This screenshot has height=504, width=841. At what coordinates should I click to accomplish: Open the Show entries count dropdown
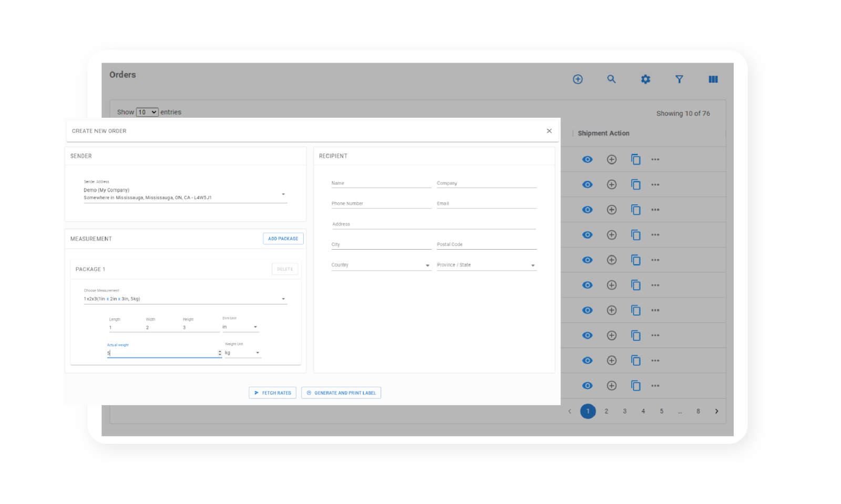147,112
